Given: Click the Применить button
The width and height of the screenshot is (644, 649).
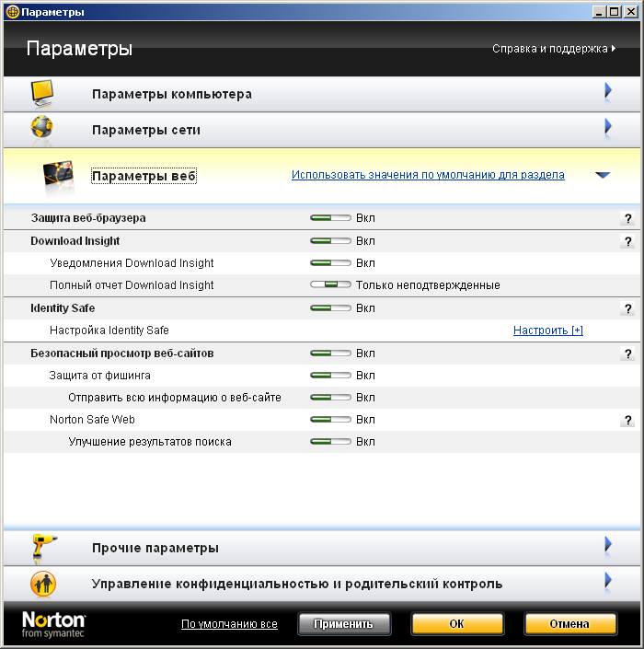Looking at the screenshot, I should 343,624.
